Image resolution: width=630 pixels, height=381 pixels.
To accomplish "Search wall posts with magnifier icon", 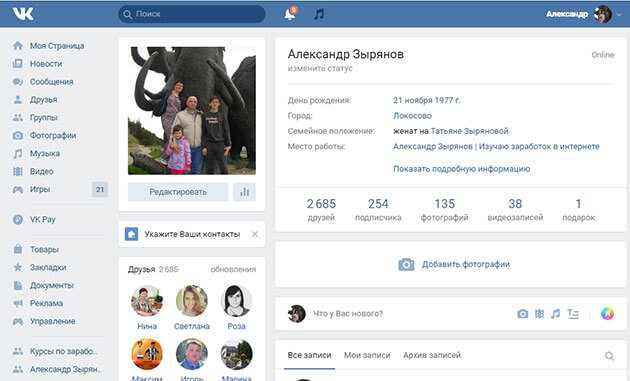I will (x=609, y=356).
